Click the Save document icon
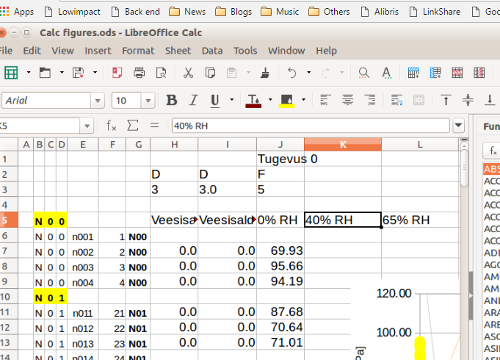This screenshot has width=500, height=360. point(78,72)
